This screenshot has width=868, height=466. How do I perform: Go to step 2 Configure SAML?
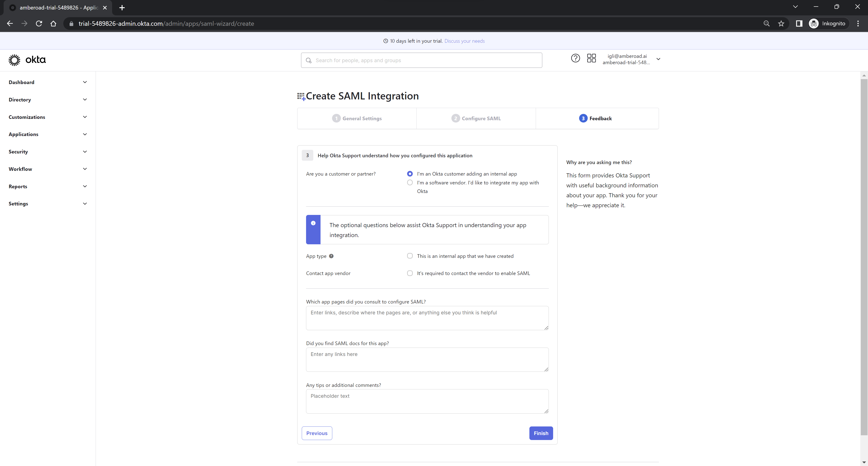coord(476,118)
